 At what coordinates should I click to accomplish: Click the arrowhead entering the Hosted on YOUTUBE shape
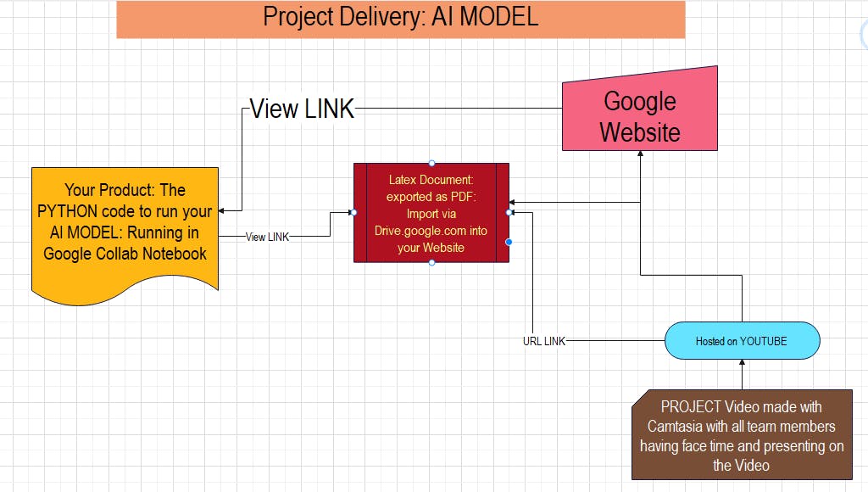coord(742,362)
